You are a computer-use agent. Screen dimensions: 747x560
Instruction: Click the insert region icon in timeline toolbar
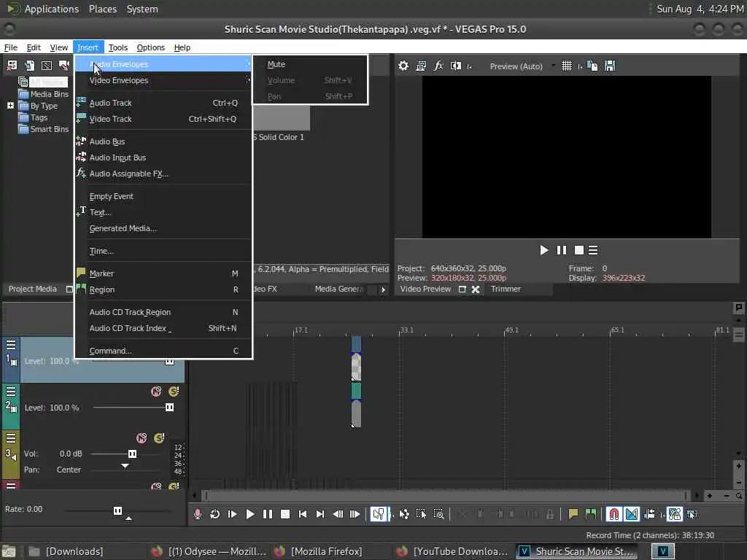click(591, 514)
